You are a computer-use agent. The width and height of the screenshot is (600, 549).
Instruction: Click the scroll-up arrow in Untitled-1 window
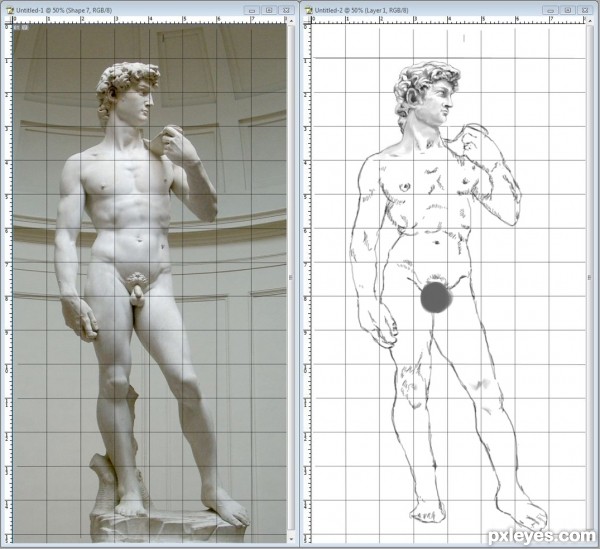click(291, 20)
